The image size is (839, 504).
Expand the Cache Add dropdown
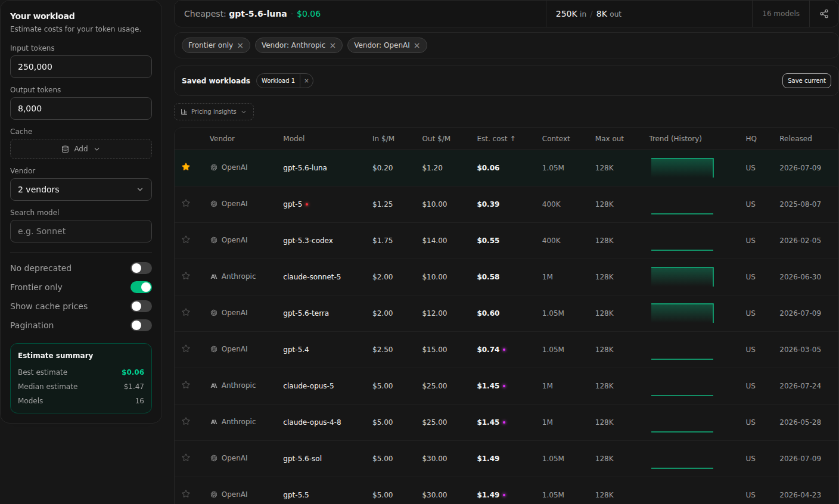81,149
